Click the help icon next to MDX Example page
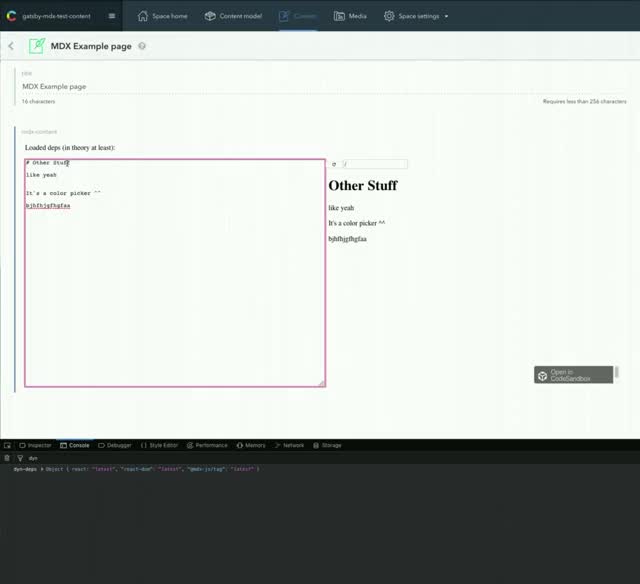The width and height of the screenshot is (640, 584). tap(142, 46)
